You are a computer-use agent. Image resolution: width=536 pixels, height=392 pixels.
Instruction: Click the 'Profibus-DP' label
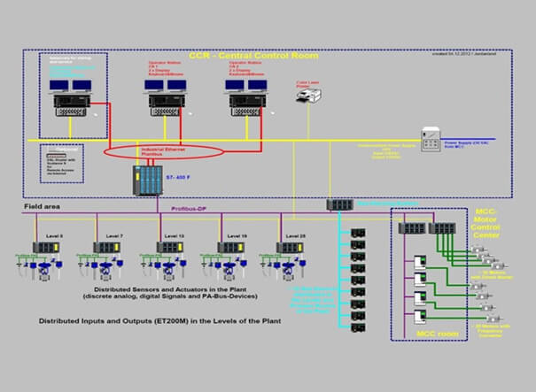pos(189,209)
